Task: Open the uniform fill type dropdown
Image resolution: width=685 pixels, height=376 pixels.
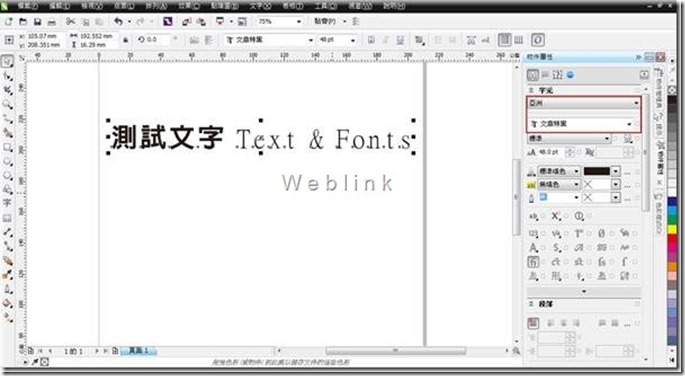Action: (x=559, y=171)
